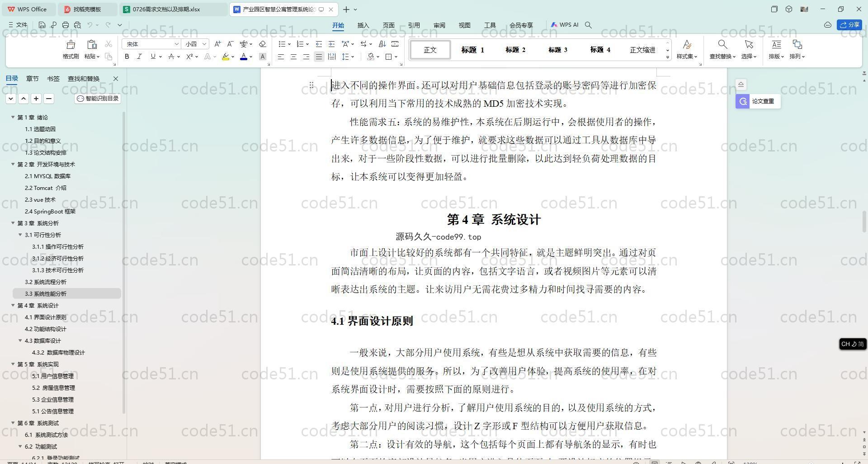
Task: Open the 插入 ribbon tab
Action: click(363, 25)
